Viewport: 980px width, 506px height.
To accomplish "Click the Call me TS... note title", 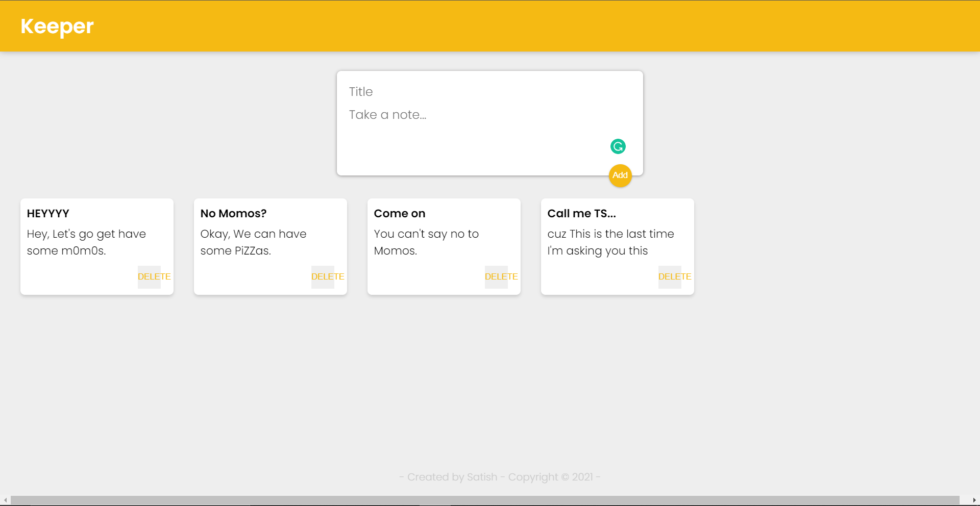I will tap(582, 213).
